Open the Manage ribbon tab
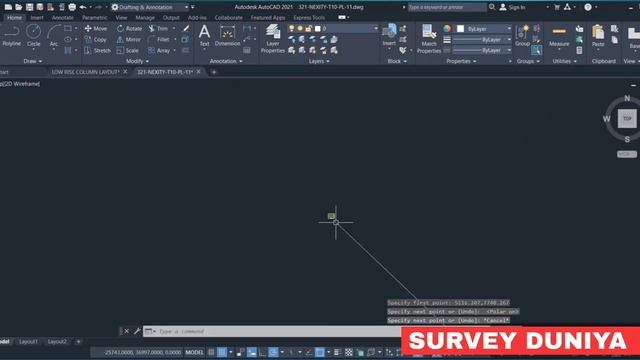640x360 pixels. tap(145, 18)
